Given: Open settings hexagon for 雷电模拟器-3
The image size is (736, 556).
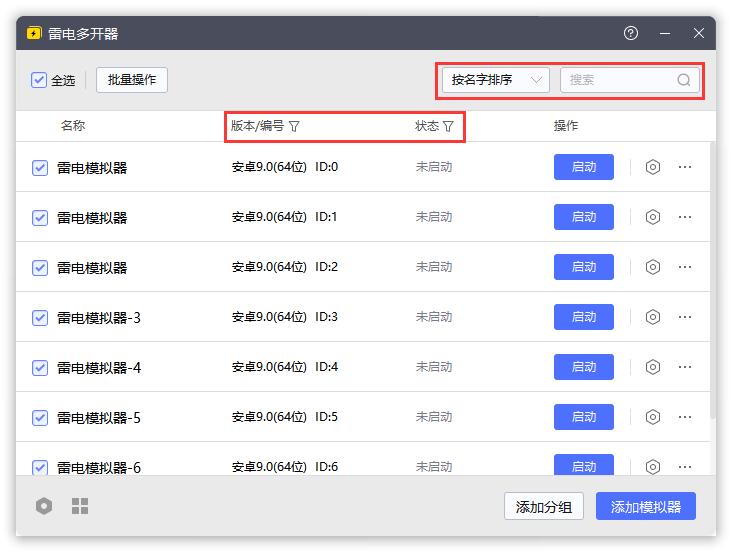Looking at the screenshot, I should point(652,317).
